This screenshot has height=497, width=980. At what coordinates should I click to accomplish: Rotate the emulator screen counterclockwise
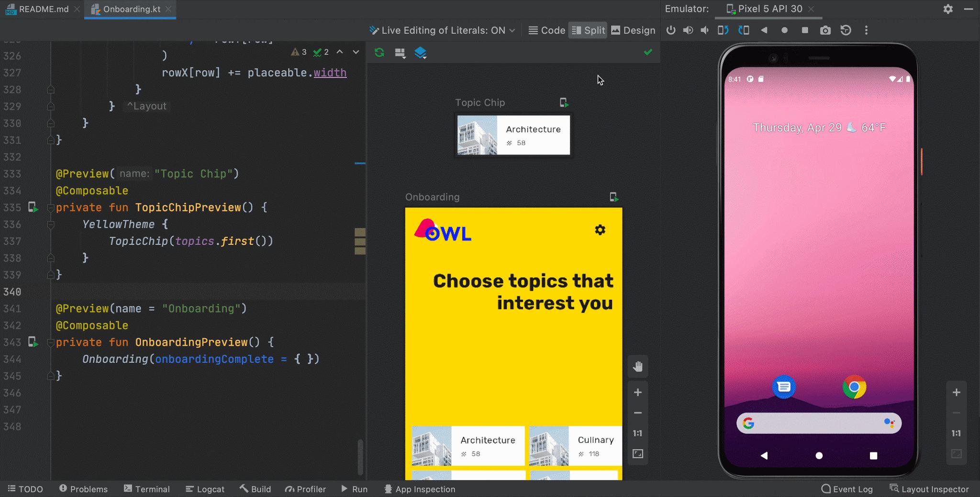click(723, 30)
